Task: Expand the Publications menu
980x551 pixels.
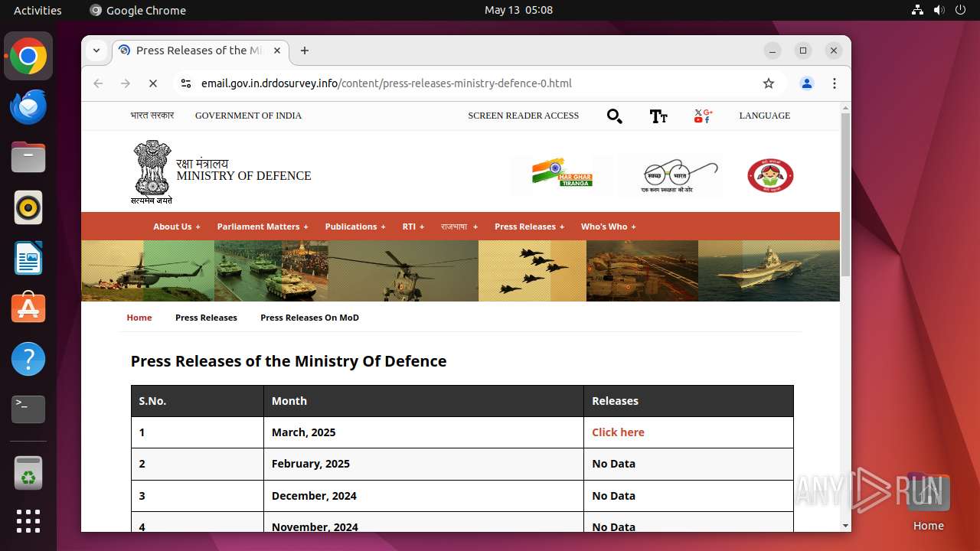Action: click(x=355, y=227)
